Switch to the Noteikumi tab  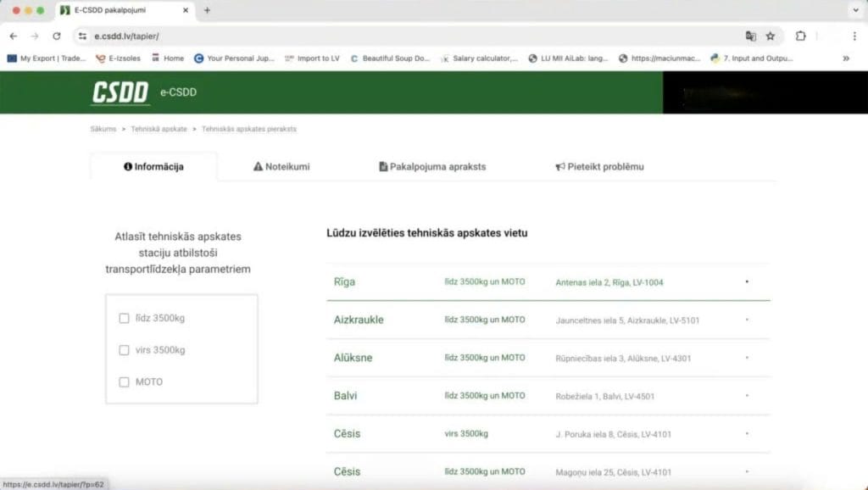point(281,167)
